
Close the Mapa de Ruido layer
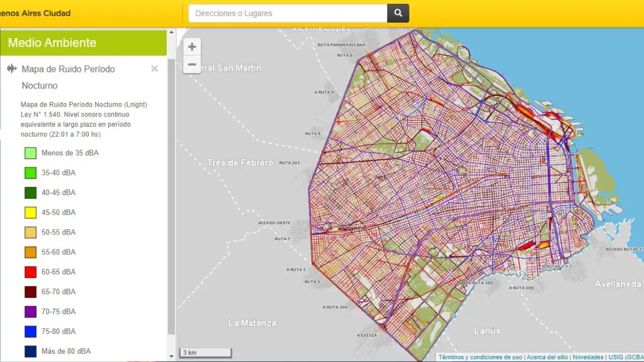pos(155,69)
